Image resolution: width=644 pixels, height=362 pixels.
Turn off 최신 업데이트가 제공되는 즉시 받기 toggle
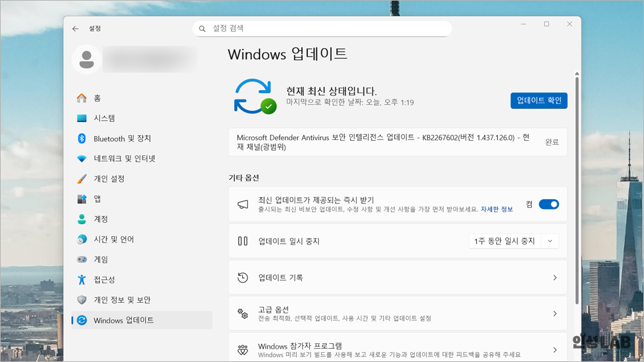coord(549,204)
